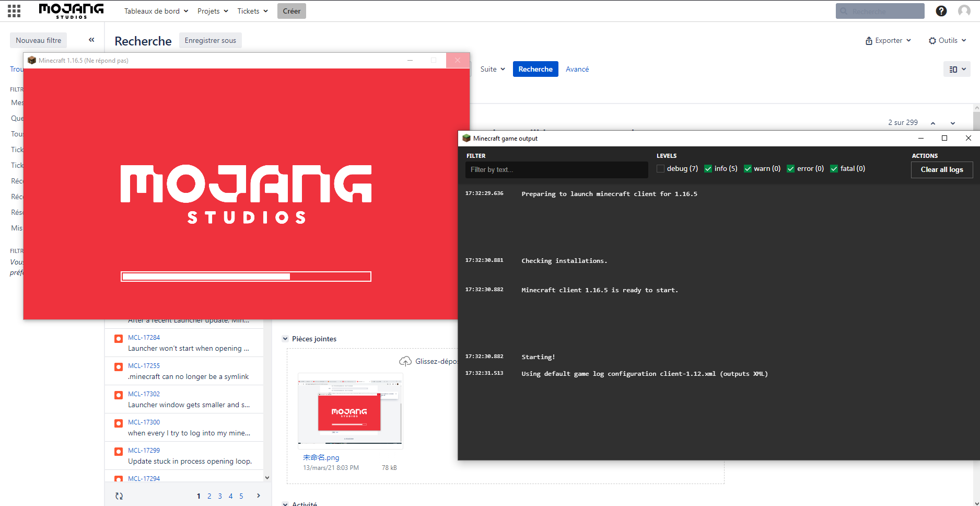Open the user profile avatar
The width and height of the screenshot is (980, 506).
click(964, 11)
